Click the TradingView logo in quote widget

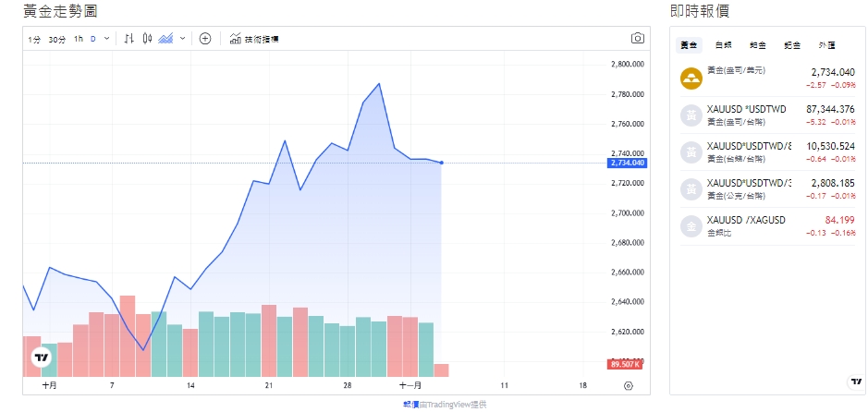pyautogui.click(x=856, y=382)
